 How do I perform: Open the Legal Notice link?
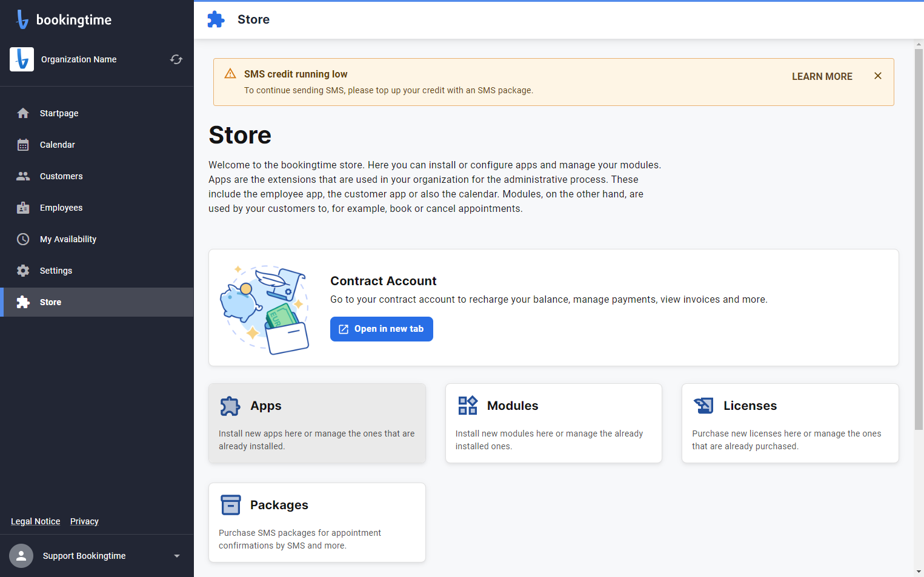(x=36, y=521)
